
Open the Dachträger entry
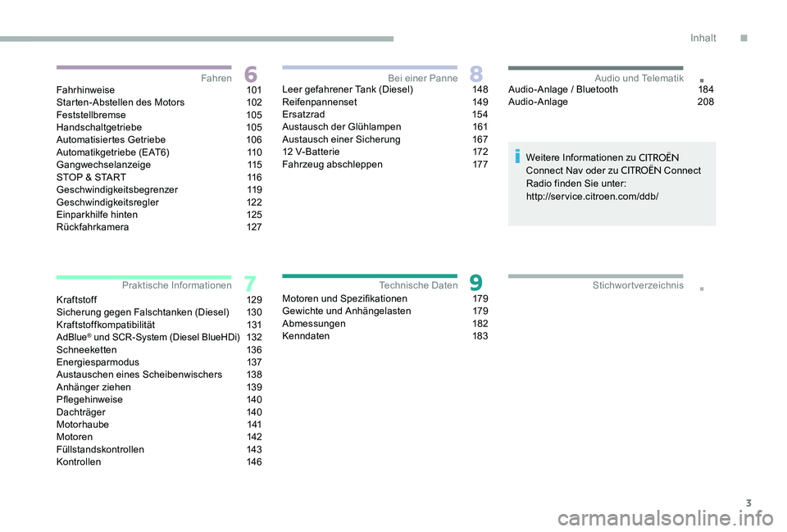(x=159, y=412)
